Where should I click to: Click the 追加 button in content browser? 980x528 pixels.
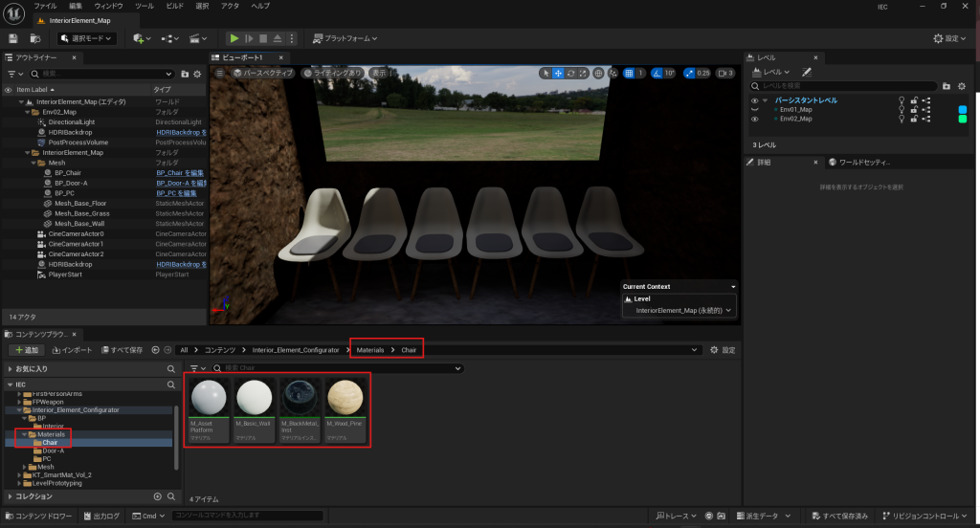(x=26, y=350)
